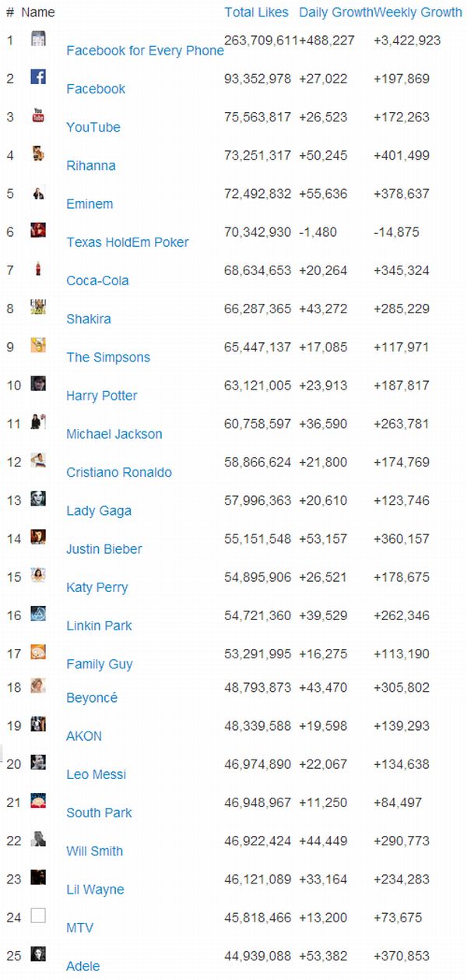This screenshot has width=467, height=980.
Task: Select the Justin Bieber link
Action: (104, 549)
